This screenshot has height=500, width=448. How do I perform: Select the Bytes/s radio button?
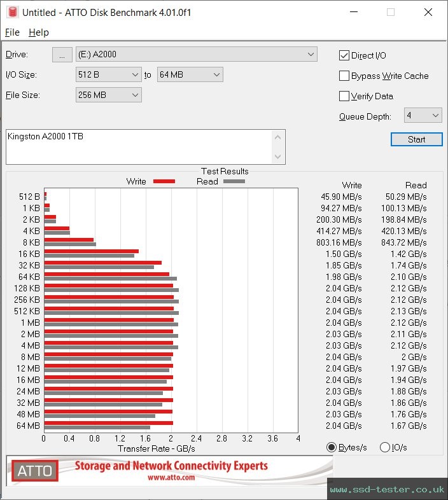332,447
